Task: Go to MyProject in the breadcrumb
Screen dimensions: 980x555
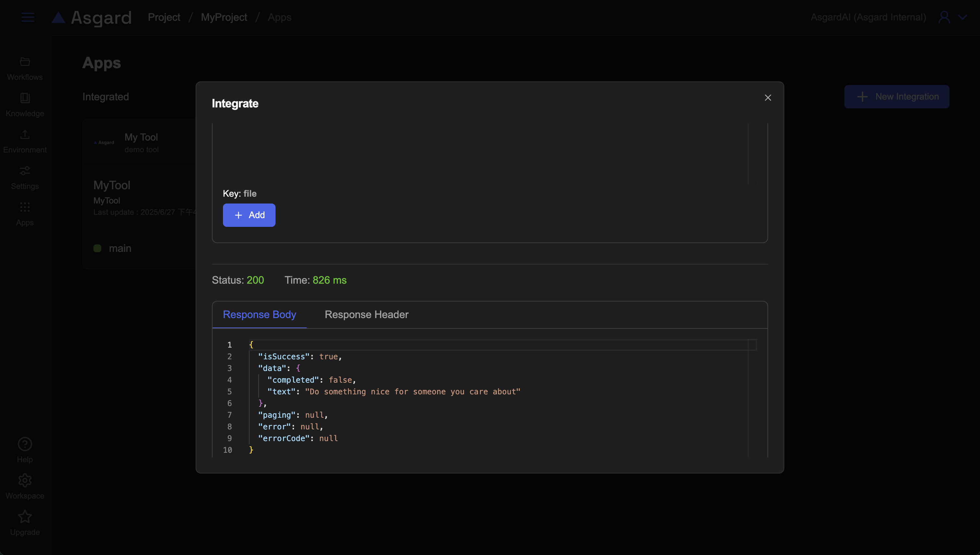Action: pyautogui.click(x=224, y=17)
